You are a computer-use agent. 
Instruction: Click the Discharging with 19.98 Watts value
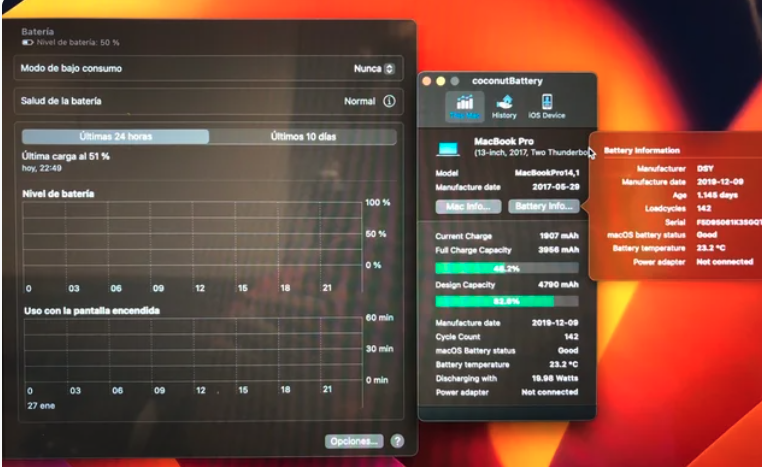coord(554,379)
